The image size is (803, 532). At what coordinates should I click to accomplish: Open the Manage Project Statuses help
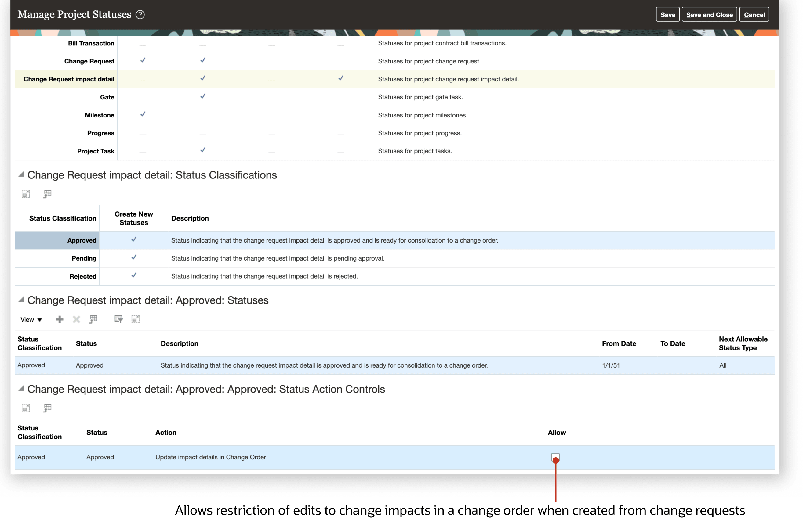140,14
